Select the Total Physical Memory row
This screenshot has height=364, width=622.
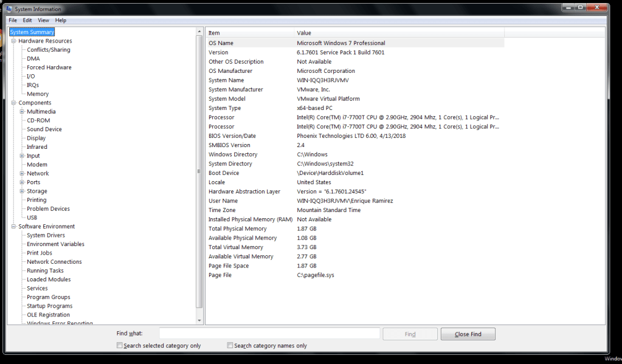tap(356, 228)
